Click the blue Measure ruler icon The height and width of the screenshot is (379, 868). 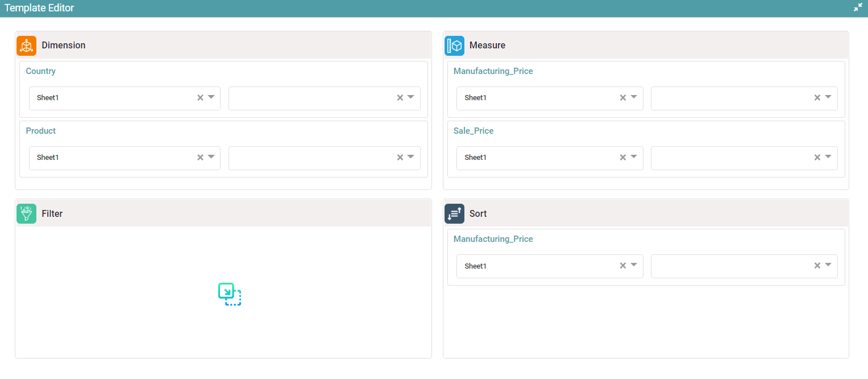(454, 46)
